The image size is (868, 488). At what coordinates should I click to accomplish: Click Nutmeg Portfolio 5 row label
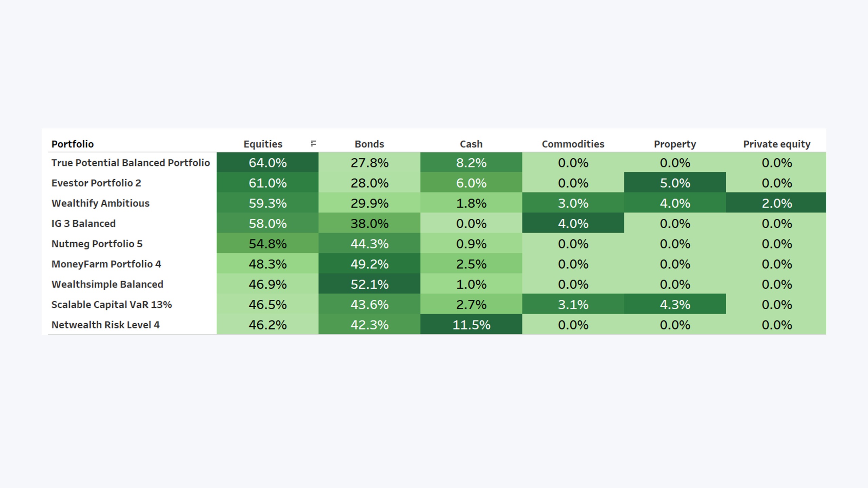[97, 244]
